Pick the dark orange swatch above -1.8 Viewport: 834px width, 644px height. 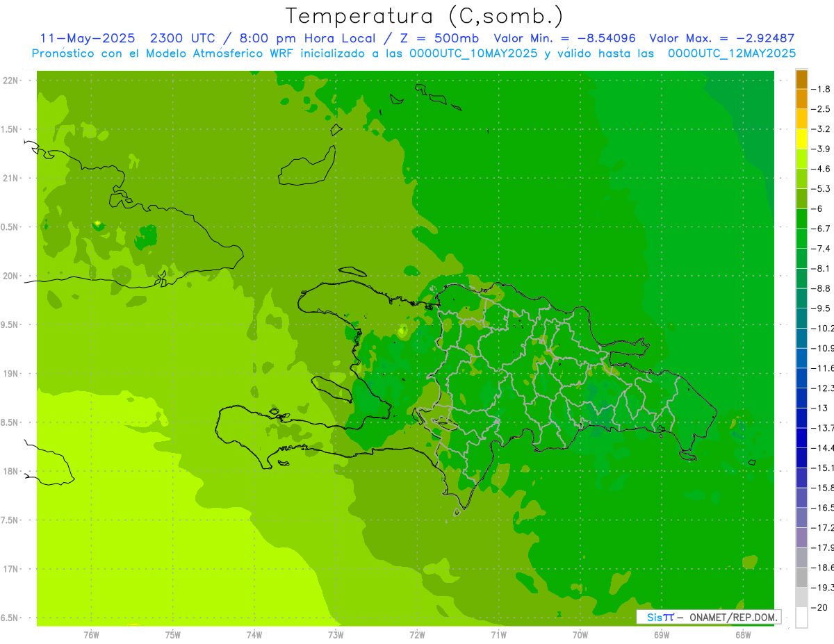[x=801, y=80]
